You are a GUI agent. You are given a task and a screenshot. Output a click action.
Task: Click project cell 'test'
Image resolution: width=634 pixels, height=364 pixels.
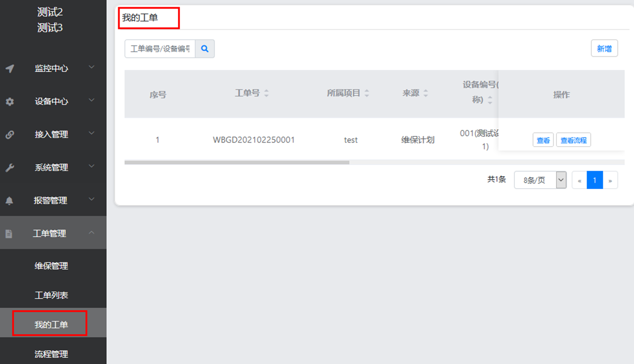click(351, 140)
